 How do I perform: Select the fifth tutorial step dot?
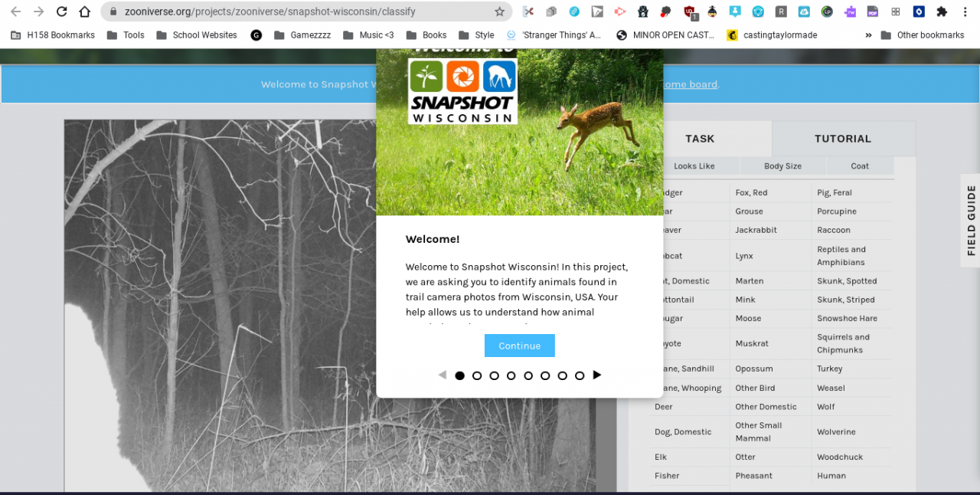(528, 375)
